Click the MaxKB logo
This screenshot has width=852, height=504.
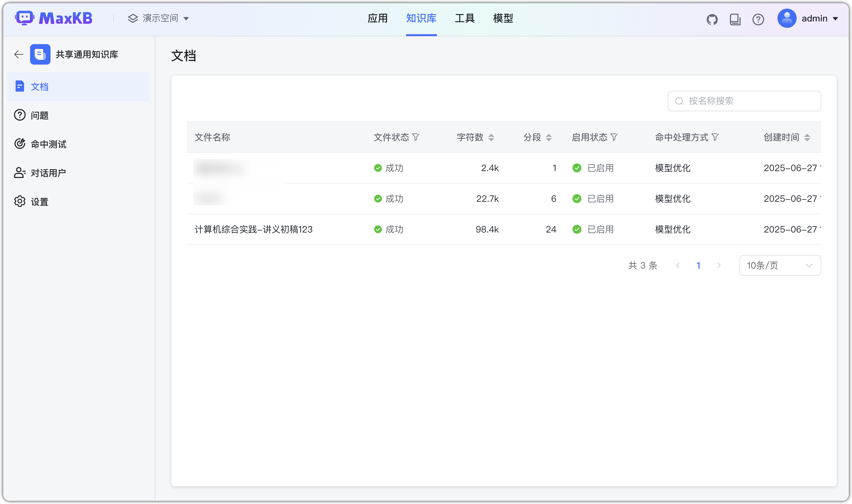tap(53, 18)
